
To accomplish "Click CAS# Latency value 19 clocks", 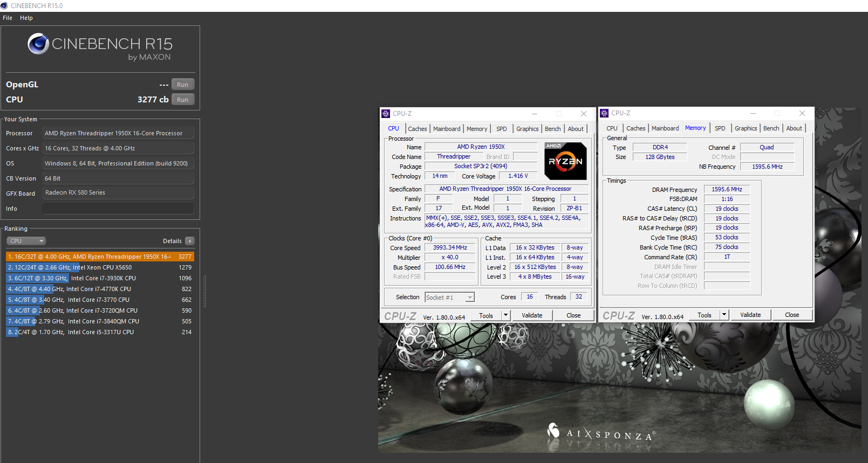I will (727, 209).
